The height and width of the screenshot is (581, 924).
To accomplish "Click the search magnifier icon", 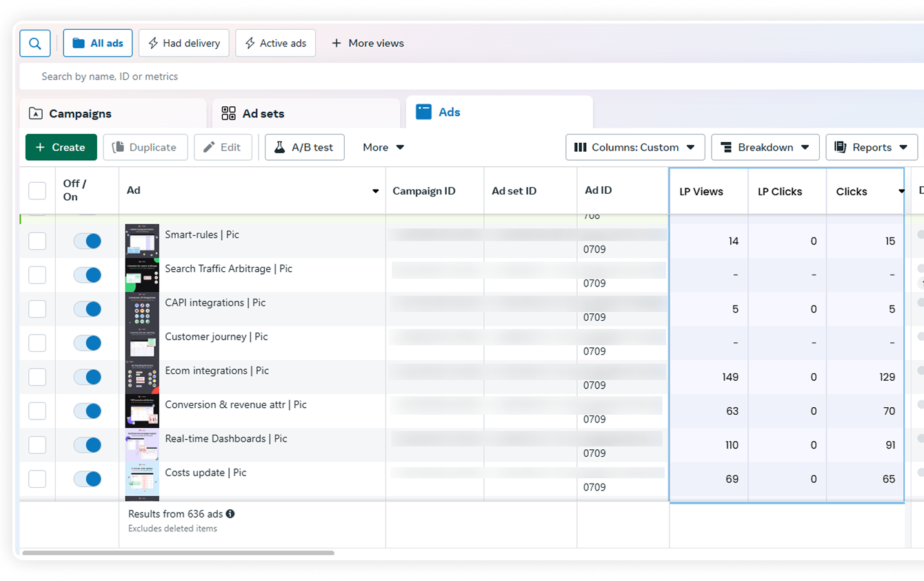I will (35, 43).
